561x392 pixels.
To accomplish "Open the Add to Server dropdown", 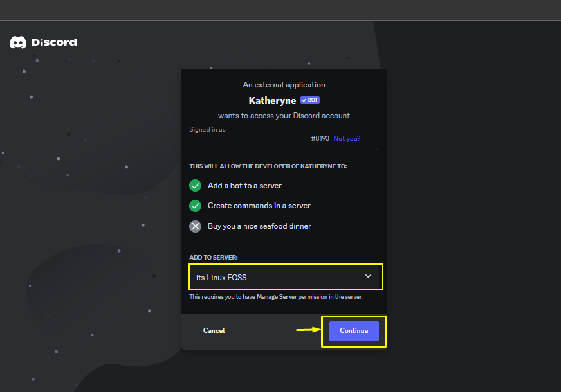I will 285,277.
